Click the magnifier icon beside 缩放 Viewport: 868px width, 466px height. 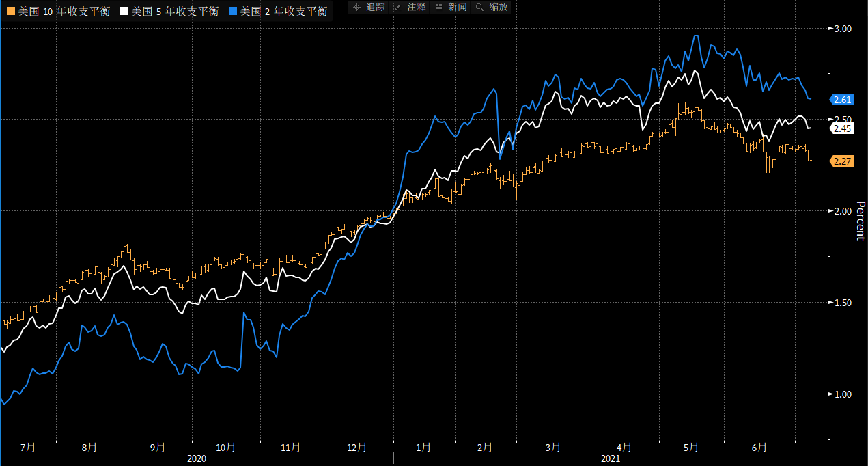coord(479,8)
